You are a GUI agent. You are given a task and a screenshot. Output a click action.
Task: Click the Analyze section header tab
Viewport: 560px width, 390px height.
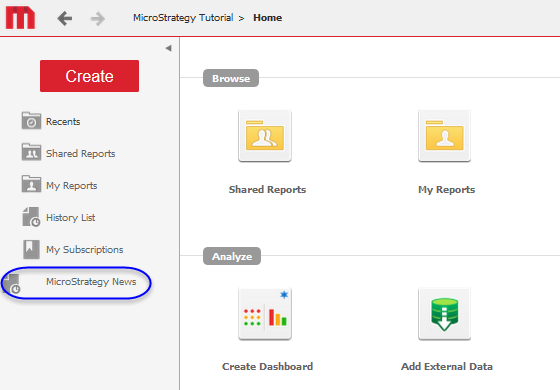point(232,256)
